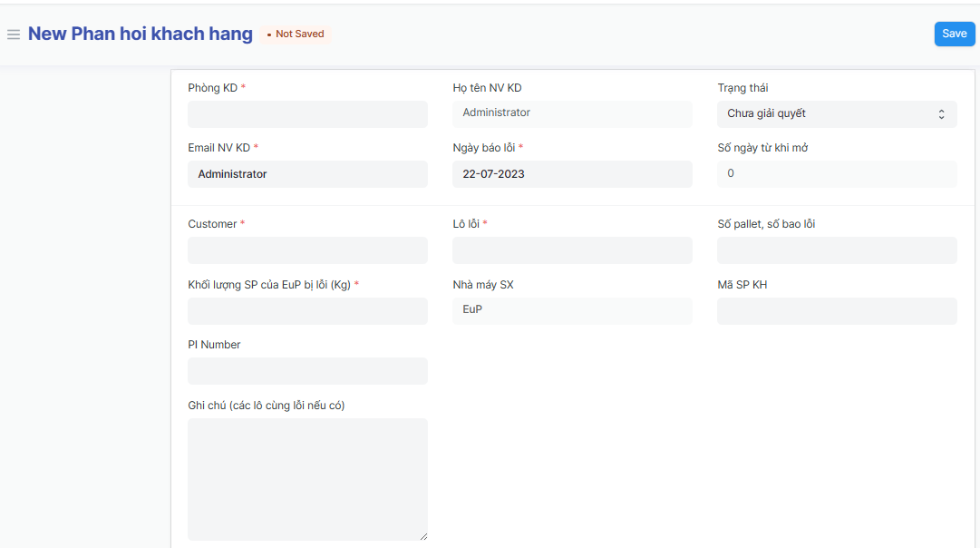Click the New Phan hoi khach hang title
980x548 pixels.
click(141, 34)
